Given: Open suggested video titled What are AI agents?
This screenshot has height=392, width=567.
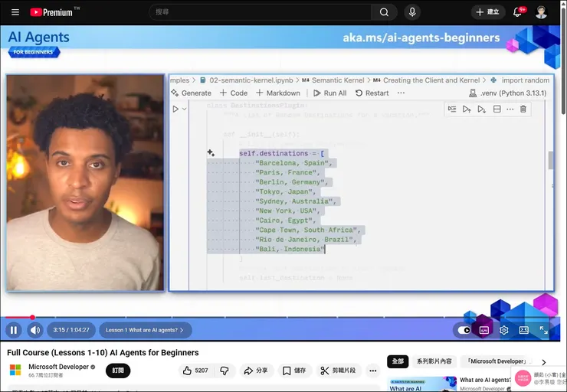Looking at the screenshot, I should coord(485,380).
